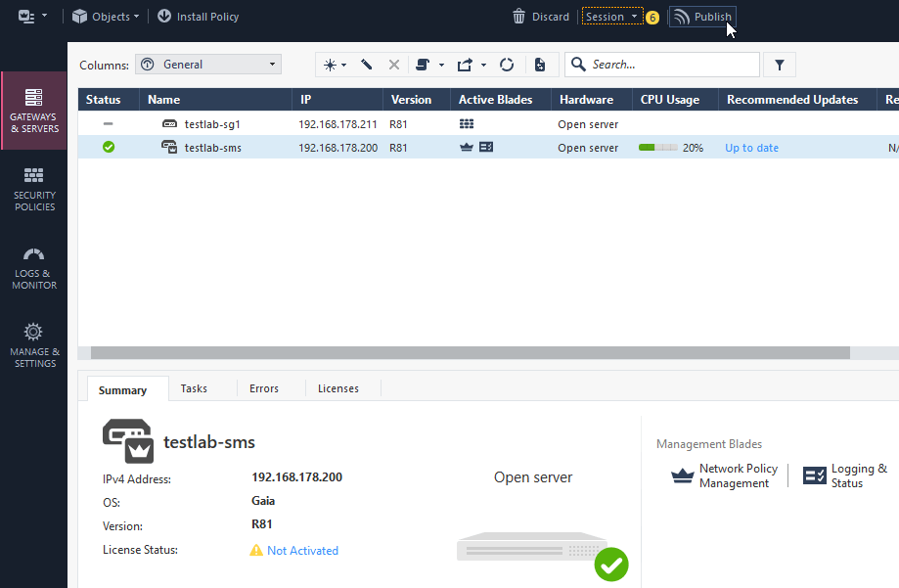Screen dimensions: 899x588
Task: Click the CPU usage bar for testlab-sms
Action: point(658,148)
